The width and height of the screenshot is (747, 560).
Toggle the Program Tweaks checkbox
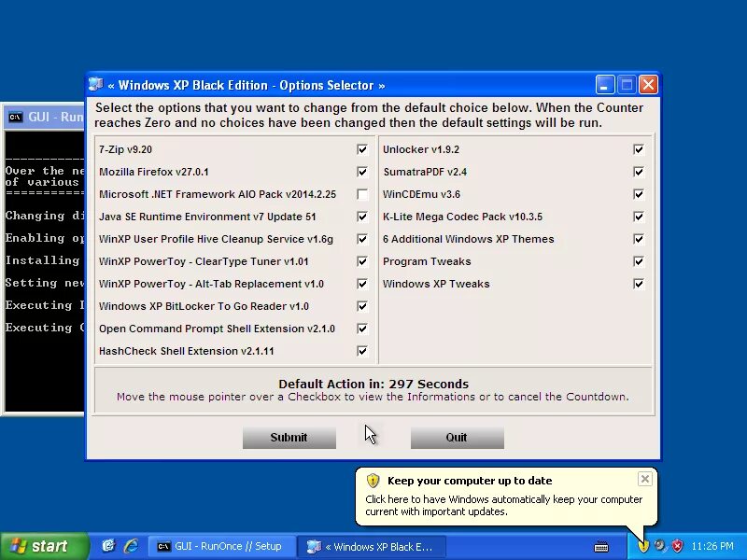coord(639,261)
